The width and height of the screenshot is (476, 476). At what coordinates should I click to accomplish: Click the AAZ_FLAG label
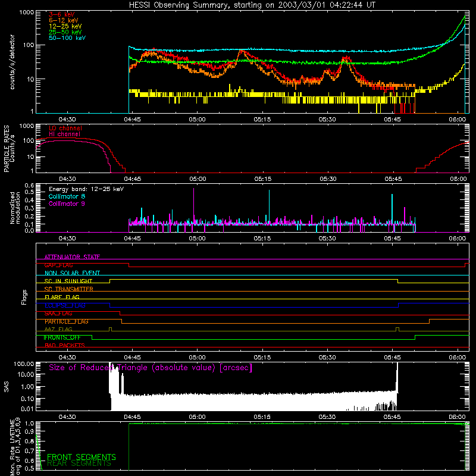[58, 330]
